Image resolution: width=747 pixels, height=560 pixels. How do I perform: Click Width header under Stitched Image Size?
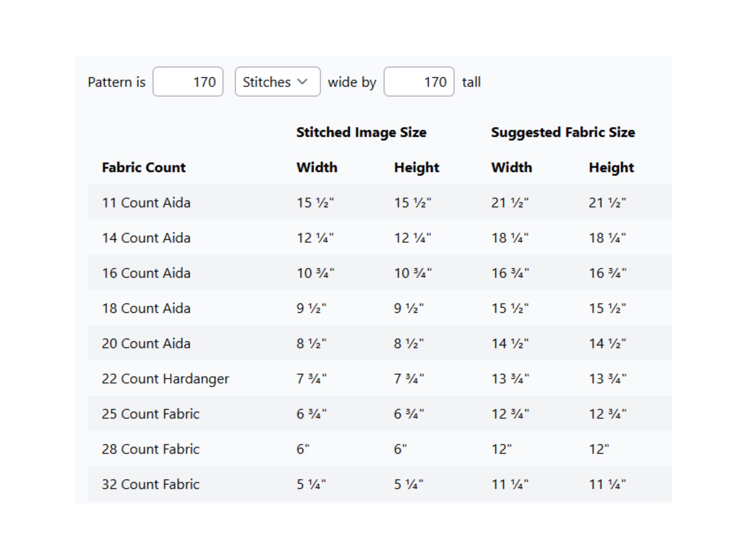tap(317, 168)
